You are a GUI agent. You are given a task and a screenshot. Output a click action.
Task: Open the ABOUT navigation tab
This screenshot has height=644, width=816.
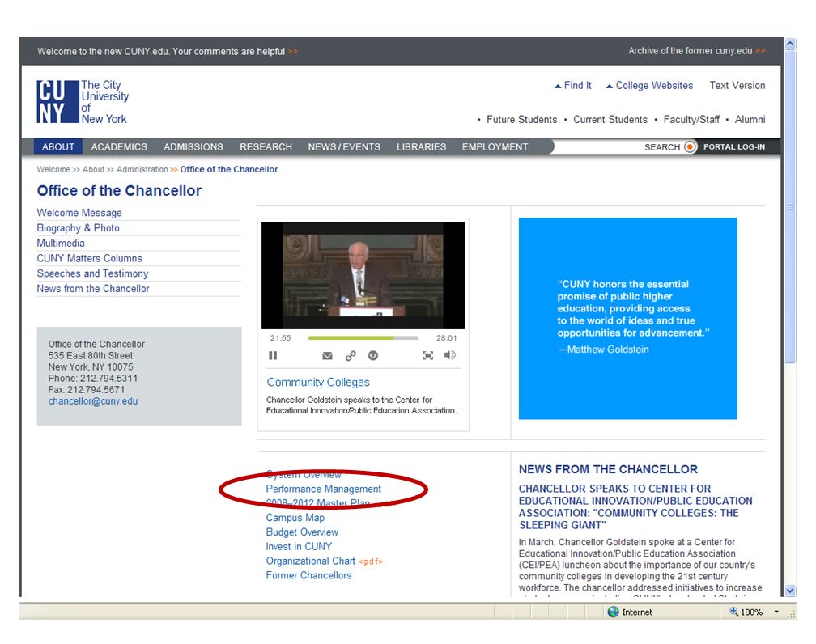point(58,147)
